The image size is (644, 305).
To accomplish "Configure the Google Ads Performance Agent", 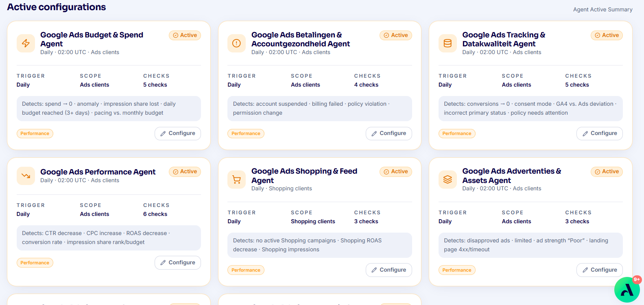I will (178, 263).
